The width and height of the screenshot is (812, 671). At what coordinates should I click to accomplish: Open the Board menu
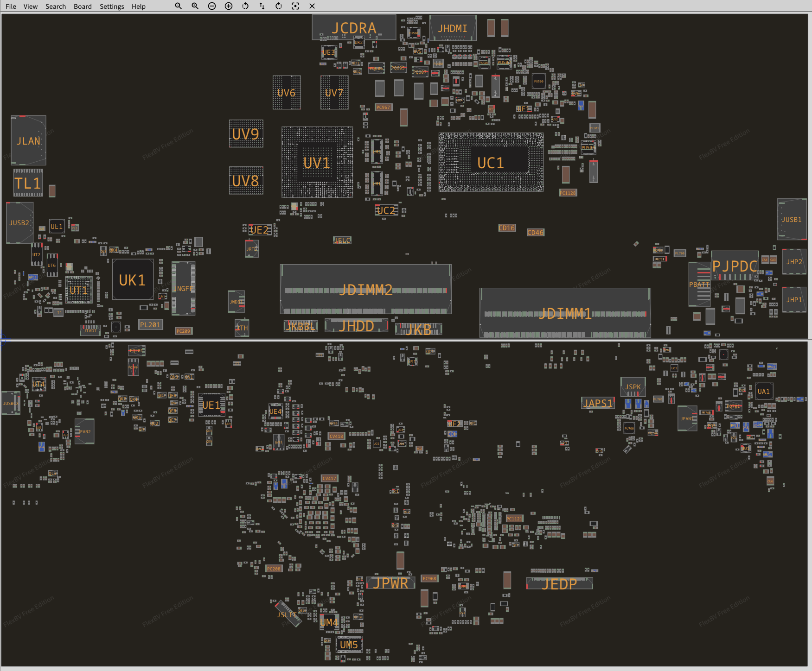[x=83, y=6]
